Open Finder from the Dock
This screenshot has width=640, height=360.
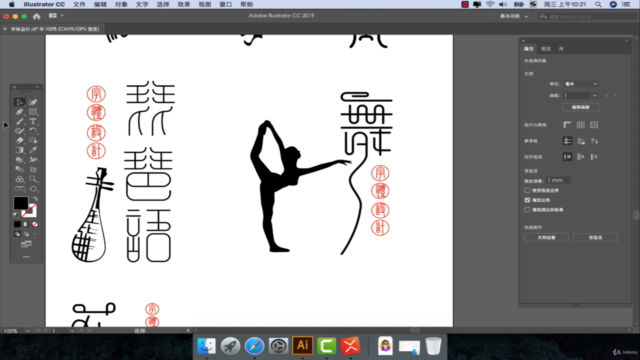point(206,346)
